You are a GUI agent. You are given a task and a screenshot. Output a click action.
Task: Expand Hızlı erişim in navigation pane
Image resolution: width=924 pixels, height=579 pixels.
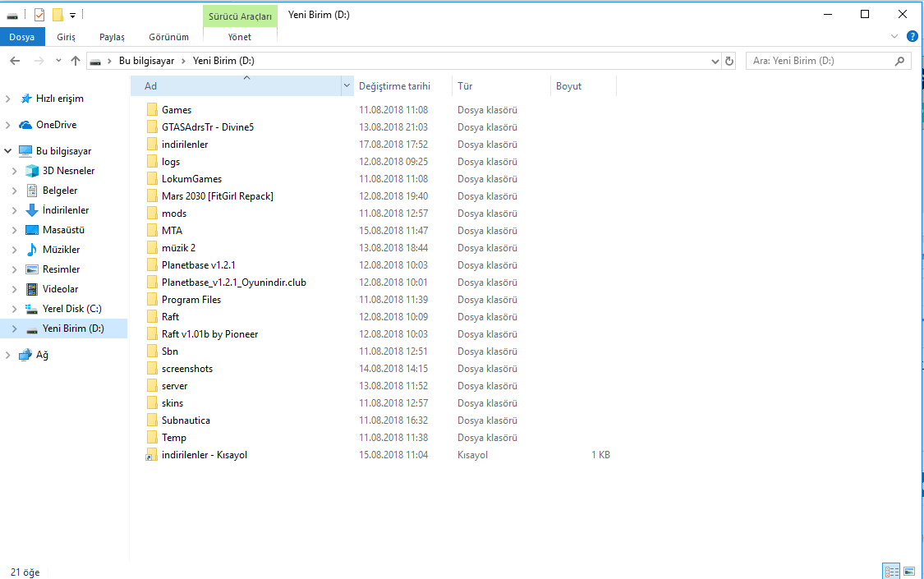(7, 99)
